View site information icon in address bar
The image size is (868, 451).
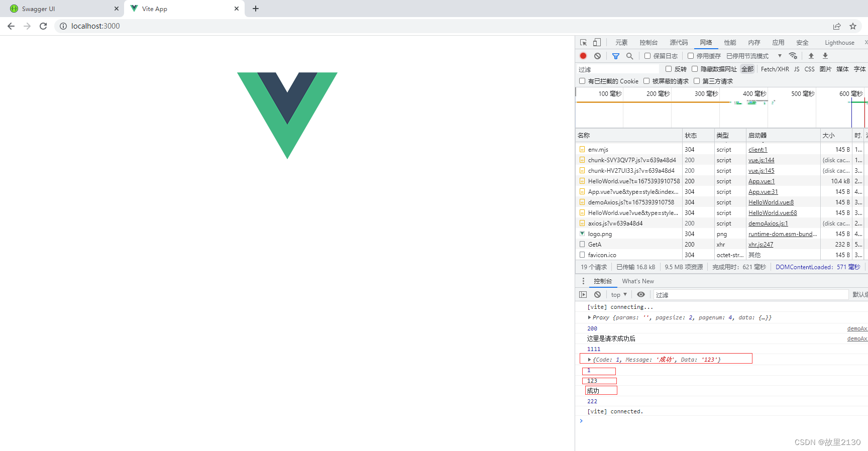coord(63,26)
